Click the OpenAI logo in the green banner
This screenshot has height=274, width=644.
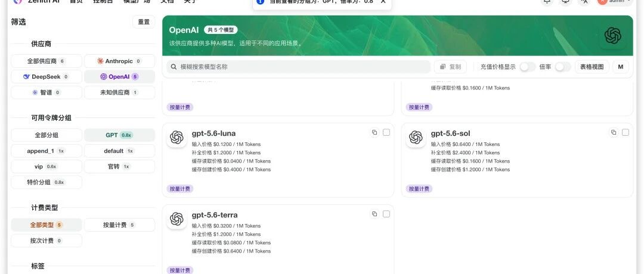coord(612,36)
